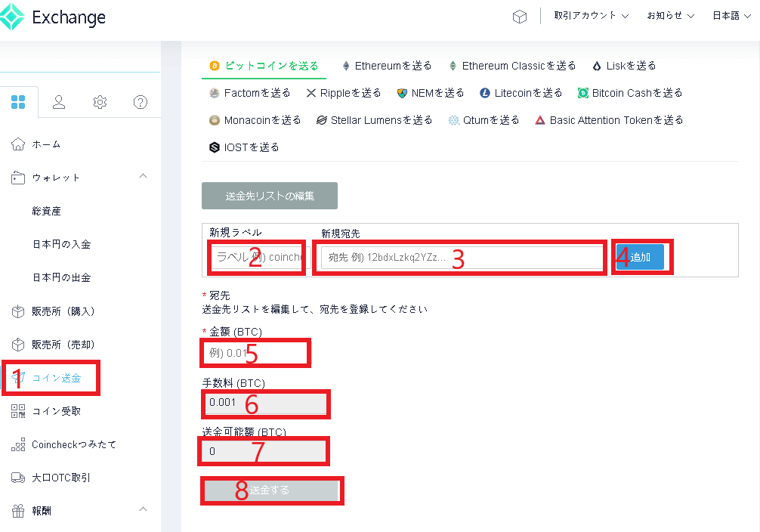
Task: Click the 送金可能額 (BTC) field
Action: [x=264, y=451]
